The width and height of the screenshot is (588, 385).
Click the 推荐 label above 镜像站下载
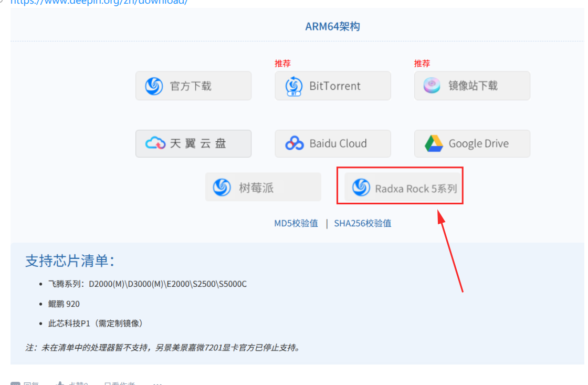tap(422, 64)
